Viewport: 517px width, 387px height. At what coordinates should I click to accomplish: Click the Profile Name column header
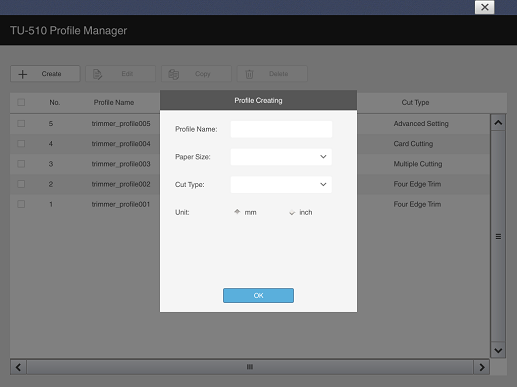(x=114, y=102)
